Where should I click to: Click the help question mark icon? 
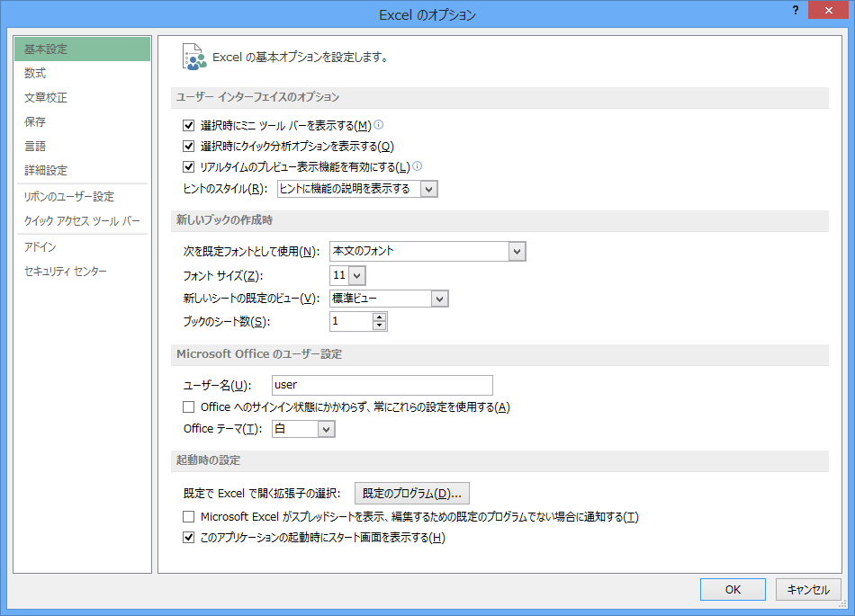click(796, 11)
